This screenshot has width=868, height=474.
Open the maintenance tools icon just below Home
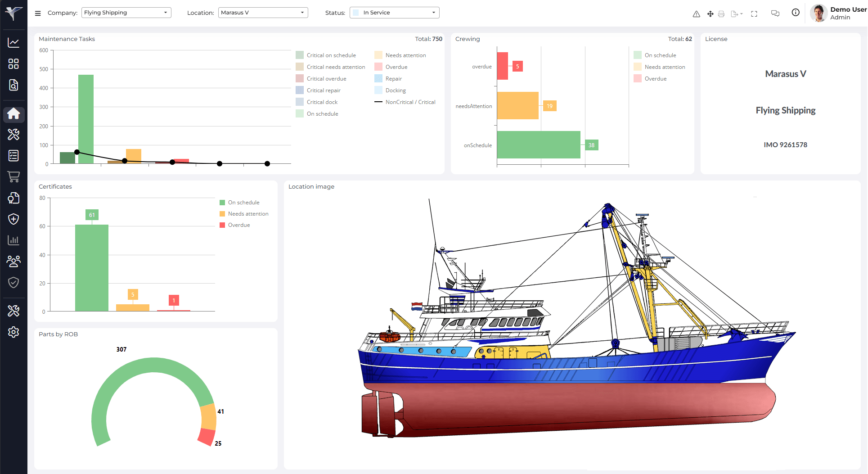13,134
